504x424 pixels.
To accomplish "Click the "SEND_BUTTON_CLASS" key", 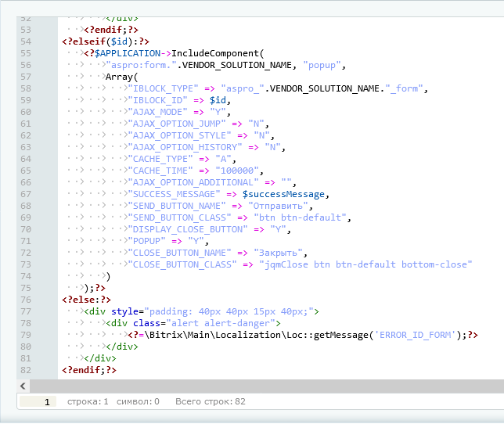I will [179, 217].
